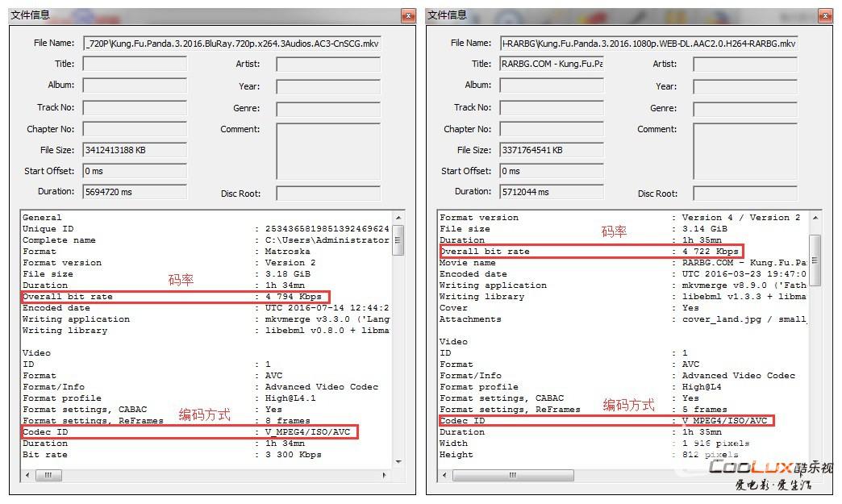842x504 pixels.
Task: Click vertical scrollbar thumb in left pane
Action: [398, 240]
